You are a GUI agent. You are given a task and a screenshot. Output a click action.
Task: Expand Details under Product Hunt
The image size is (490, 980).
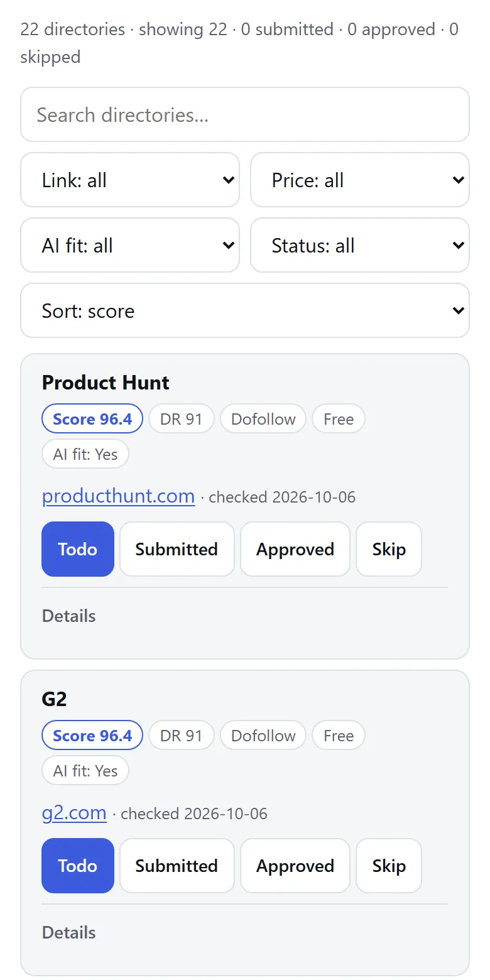[69, 616]
